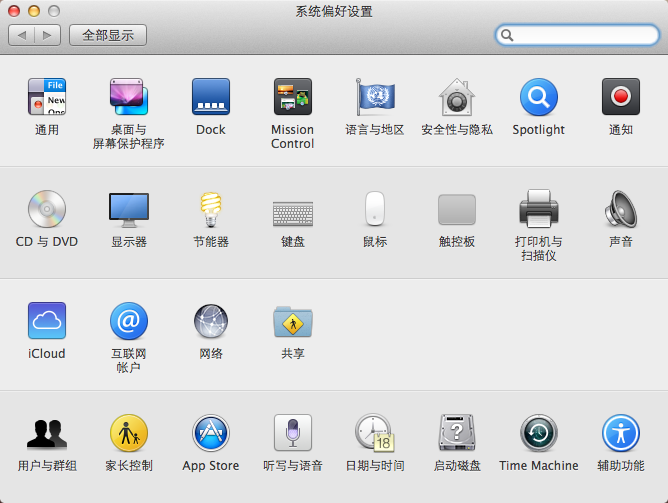The width and height of the screenshot is (668, 503).
Task: Open App Store preferences icon
Action: click(211, 433)
